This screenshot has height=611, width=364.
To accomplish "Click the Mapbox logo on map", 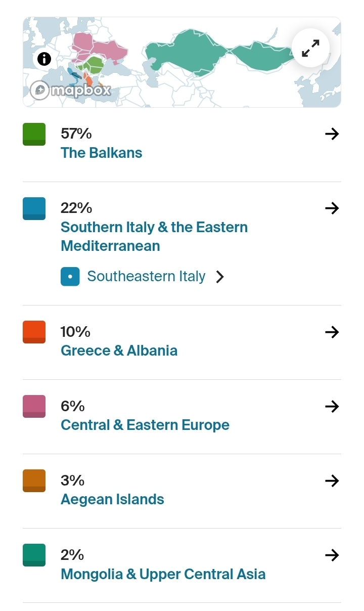I will 70,92.
